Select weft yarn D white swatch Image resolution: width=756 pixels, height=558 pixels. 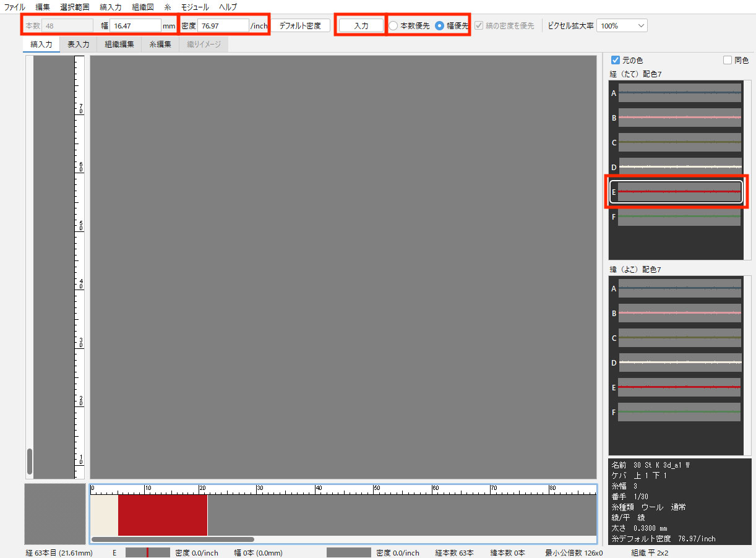pyautogui.click(x=679, y=363)
